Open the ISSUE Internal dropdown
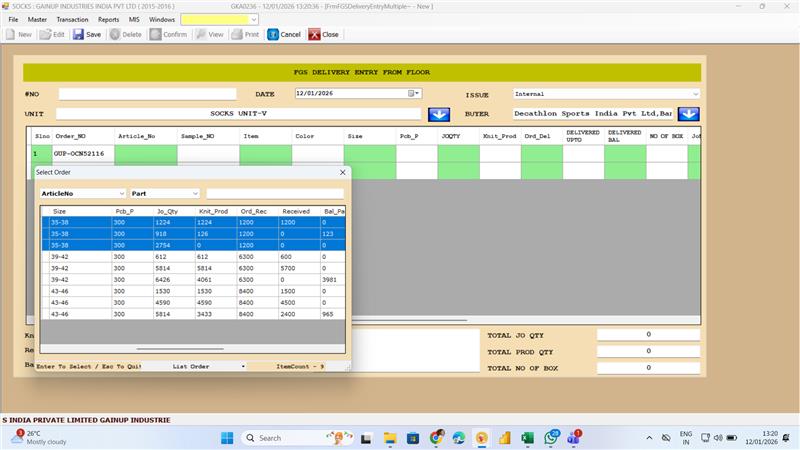The height and width of the screenshot is (450, 800). pos(695,94)
